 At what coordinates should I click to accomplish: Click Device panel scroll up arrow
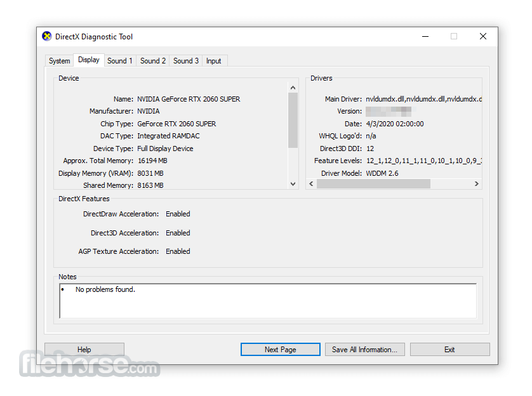pyautogui.click(x=293, y=88)
